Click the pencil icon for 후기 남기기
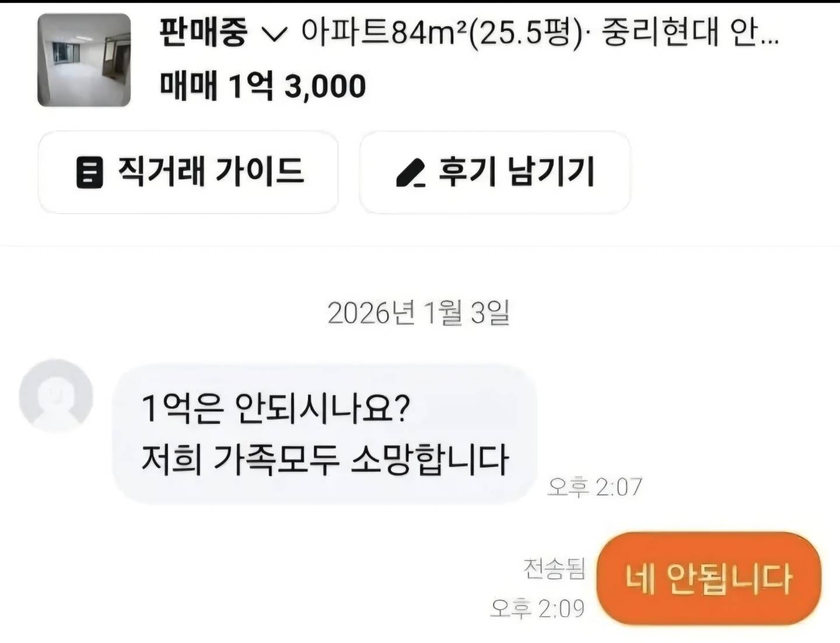The image size is (840, 643). coord(411,173)
